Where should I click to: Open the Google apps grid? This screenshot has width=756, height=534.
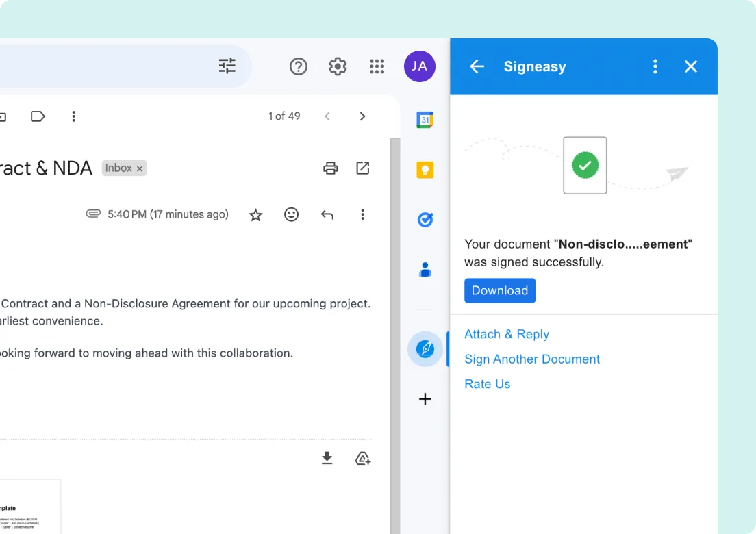(377, 66)
